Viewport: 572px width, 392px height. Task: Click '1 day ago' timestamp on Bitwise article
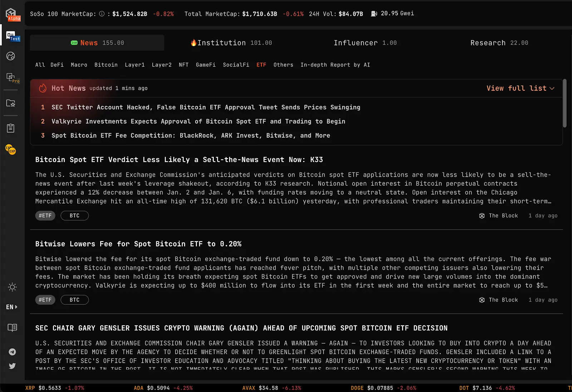pos(543,300)
